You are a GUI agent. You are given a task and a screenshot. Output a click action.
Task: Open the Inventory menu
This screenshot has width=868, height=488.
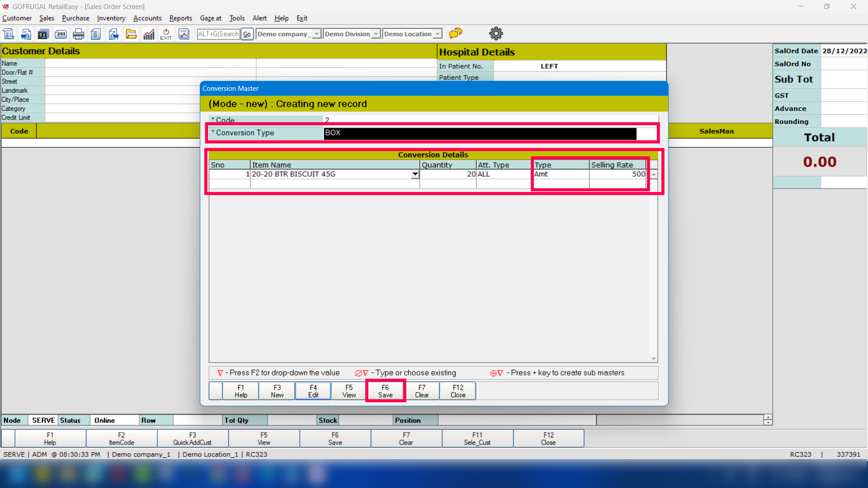(111, 18)
